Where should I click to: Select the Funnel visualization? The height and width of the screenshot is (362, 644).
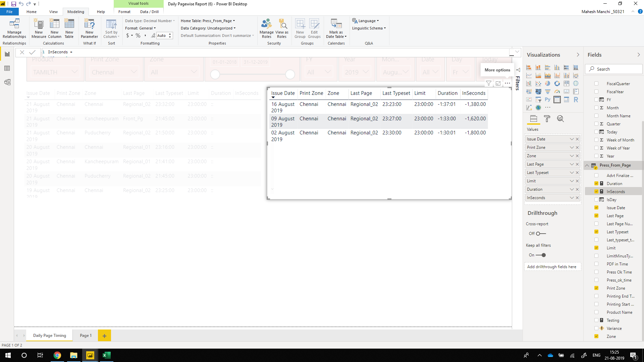(548, 92)
